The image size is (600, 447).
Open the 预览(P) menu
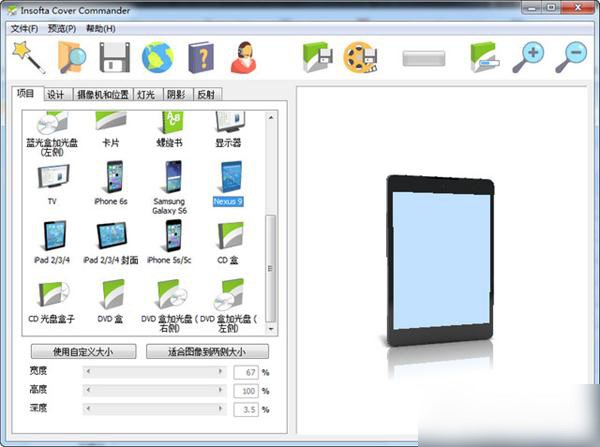click(x=62, y=29)
